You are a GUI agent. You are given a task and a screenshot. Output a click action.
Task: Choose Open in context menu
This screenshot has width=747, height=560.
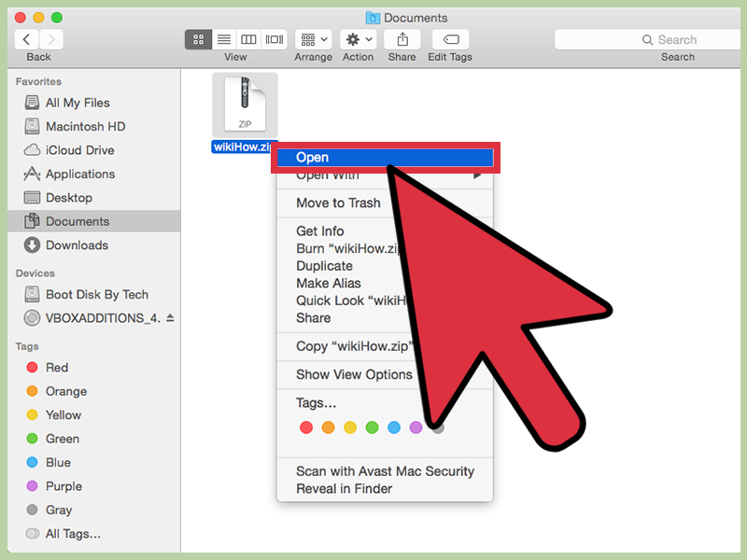coord(385,158)
